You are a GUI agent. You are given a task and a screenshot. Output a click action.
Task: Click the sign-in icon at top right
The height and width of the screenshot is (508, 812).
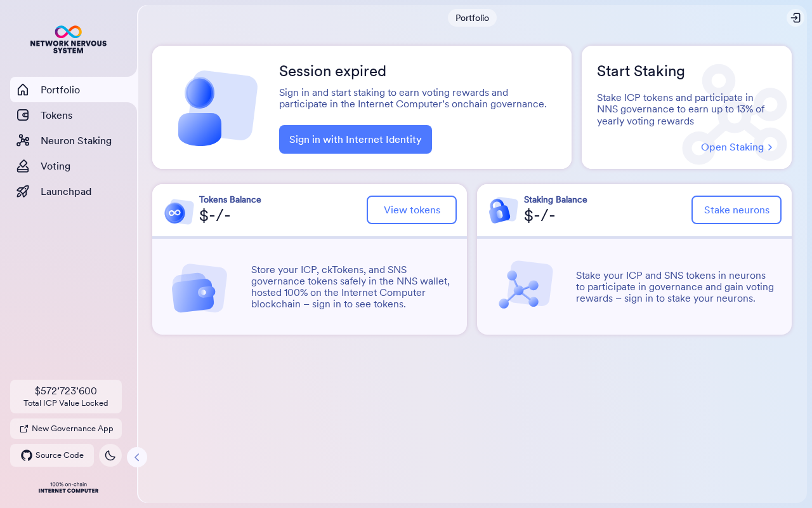tap(796, 18)
